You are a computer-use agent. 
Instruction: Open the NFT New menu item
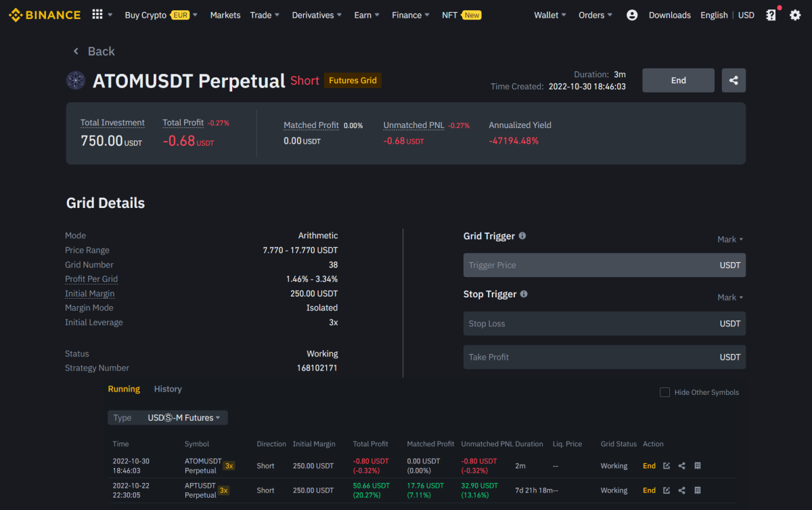461,15
